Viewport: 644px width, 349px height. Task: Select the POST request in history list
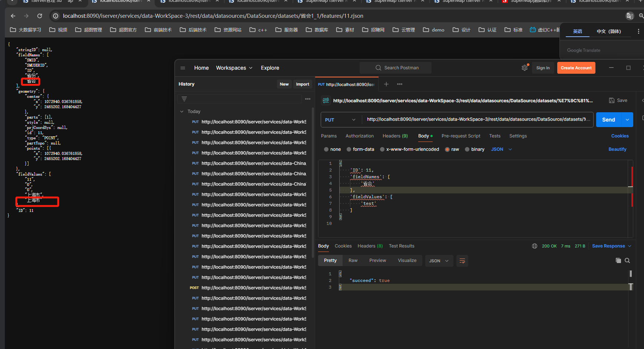pos(248,288)
